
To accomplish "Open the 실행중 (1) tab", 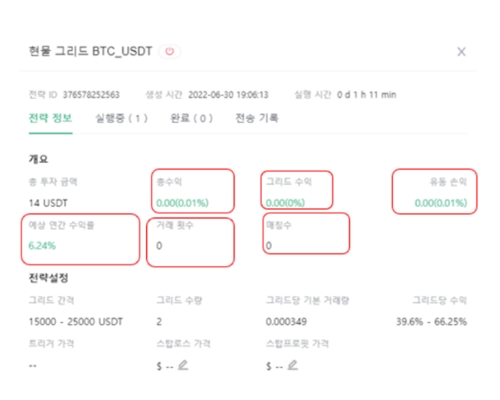I will 121,118.
